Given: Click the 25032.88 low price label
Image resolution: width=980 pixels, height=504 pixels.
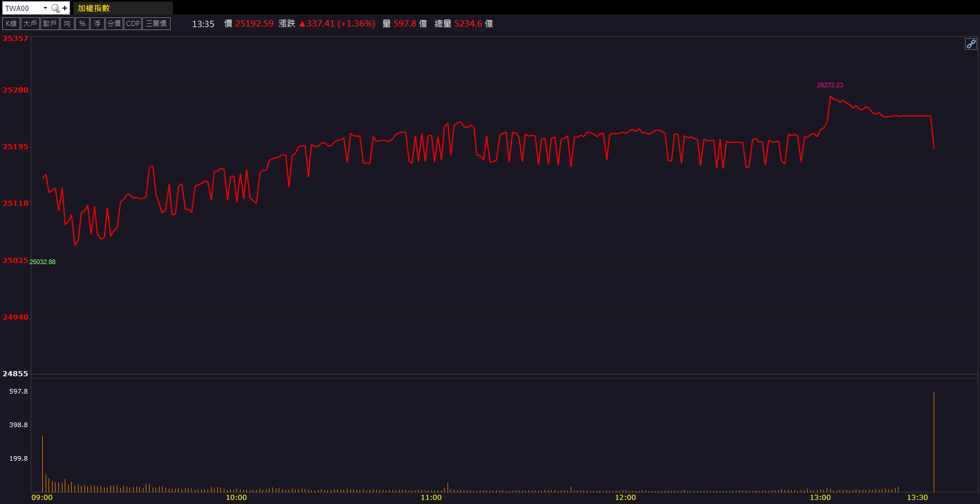Looking at the screenshot, I should [x=43, y=262].
